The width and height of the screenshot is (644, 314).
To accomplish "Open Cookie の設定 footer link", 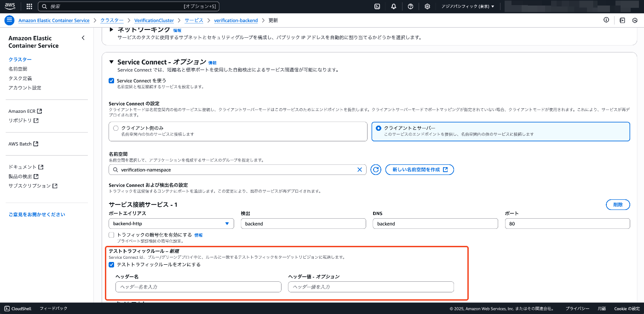I will (x=627, y=308).
